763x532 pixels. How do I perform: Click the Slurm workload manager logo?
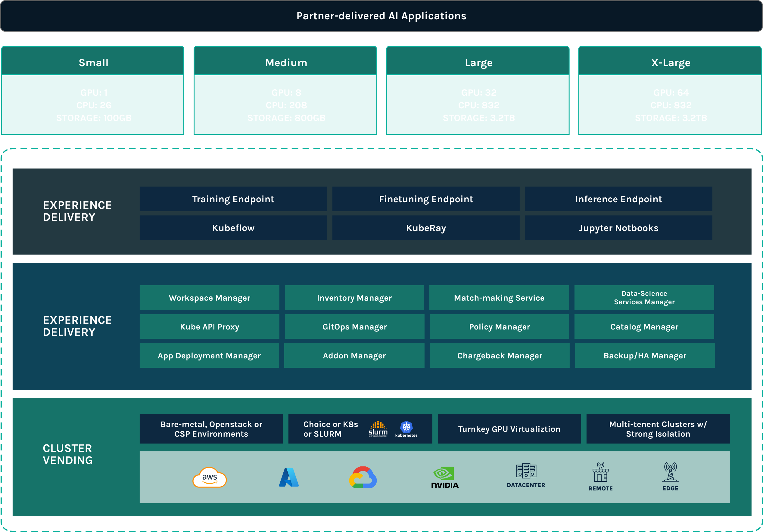point(378,429)
